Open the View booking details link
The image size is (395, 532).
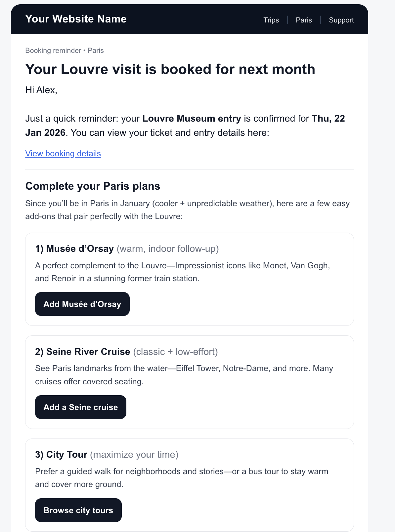[x=63, y=154]
